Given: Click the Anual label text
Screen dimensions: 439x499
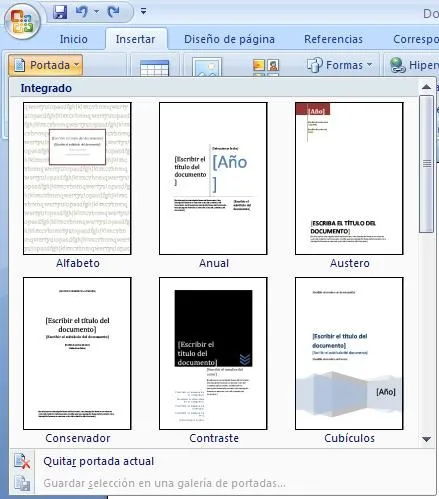Looking at the screenshot, I should coord(214,263).
